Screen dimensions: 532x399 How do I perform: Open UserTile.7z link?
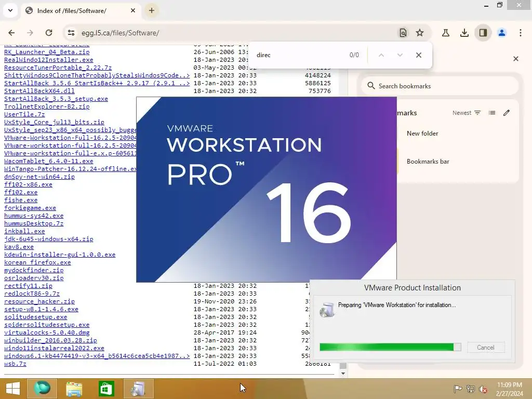[24, 114]
